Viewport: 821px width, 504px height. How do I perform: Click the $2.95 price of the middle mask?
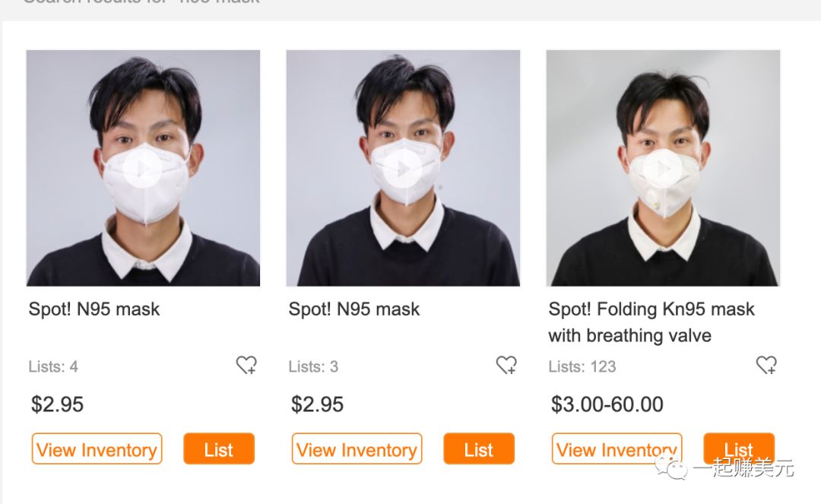click(317, 404)
